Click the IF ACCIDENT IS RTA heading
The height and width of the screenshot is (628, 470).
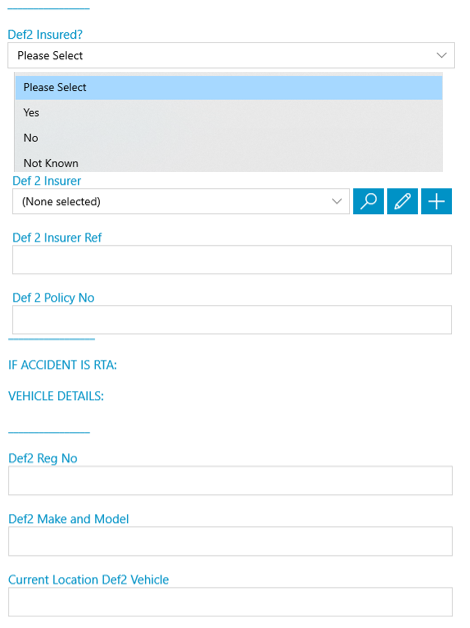coord(62,365)
